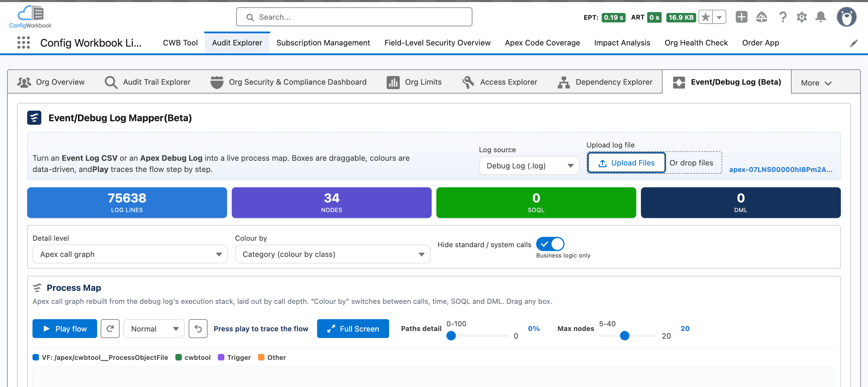Open the Org Health Check tab
Viewport: 868px width, 387px height.
(x=696, y=43)
